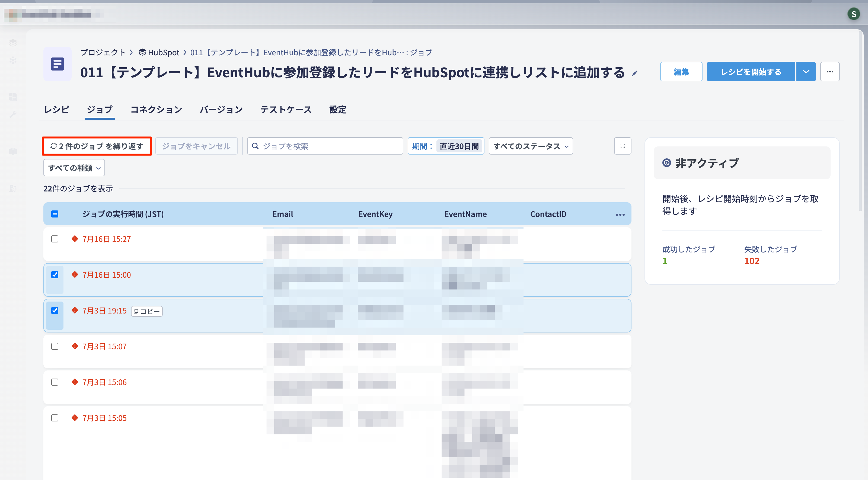This screenshot has width=868, height=480.
Task: Click error icon for 7月3日 19:15 job
Action: click(75, 310)
